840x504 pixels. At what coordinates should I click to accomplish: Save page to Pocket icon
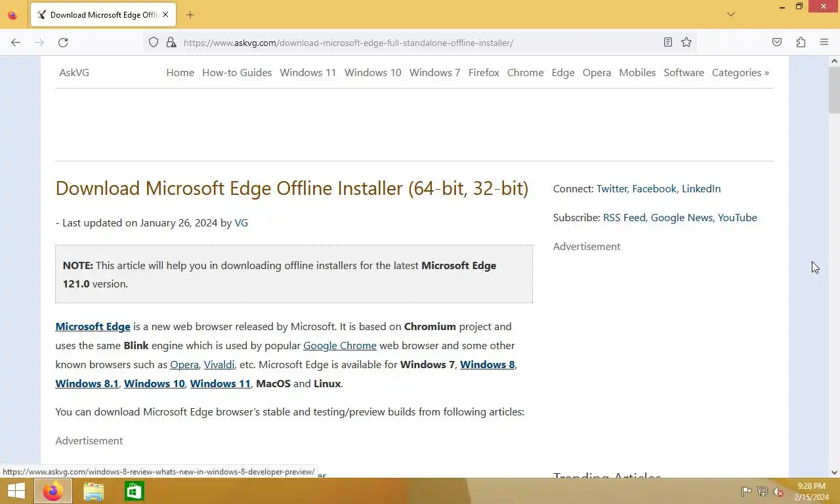777,43
